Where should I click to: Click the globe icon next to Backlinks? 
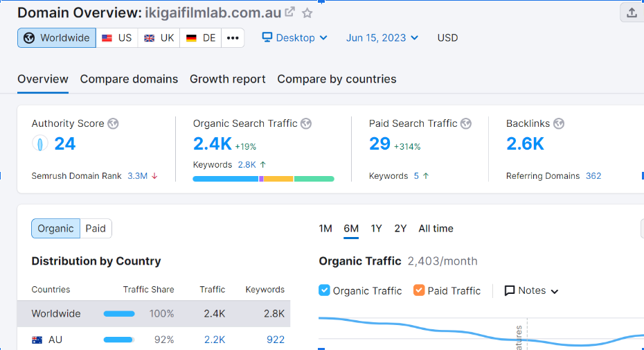(559, 123)
